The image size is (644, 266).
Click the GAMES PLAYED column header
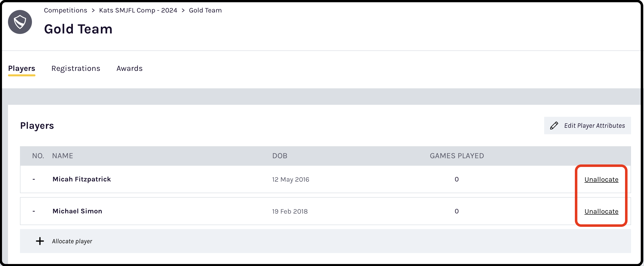click(457, 155)
